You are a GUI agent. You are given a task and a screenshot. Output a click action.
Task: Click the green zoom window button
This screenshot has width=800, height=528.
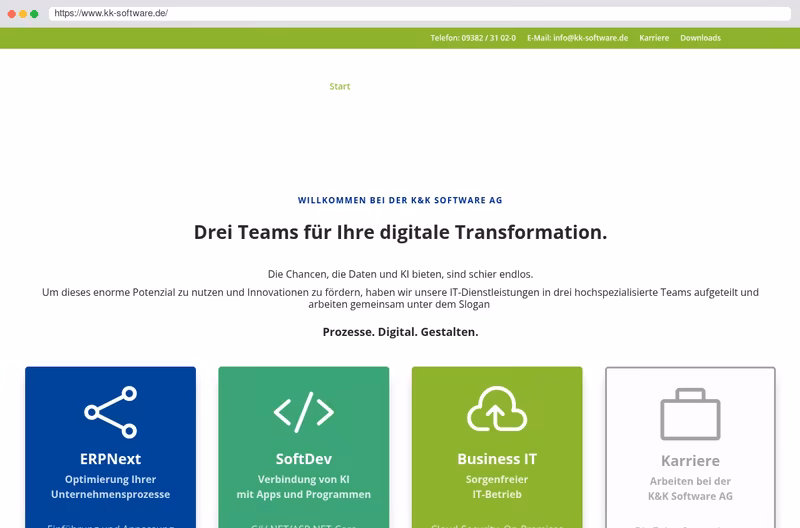click(x=34, y=14)
